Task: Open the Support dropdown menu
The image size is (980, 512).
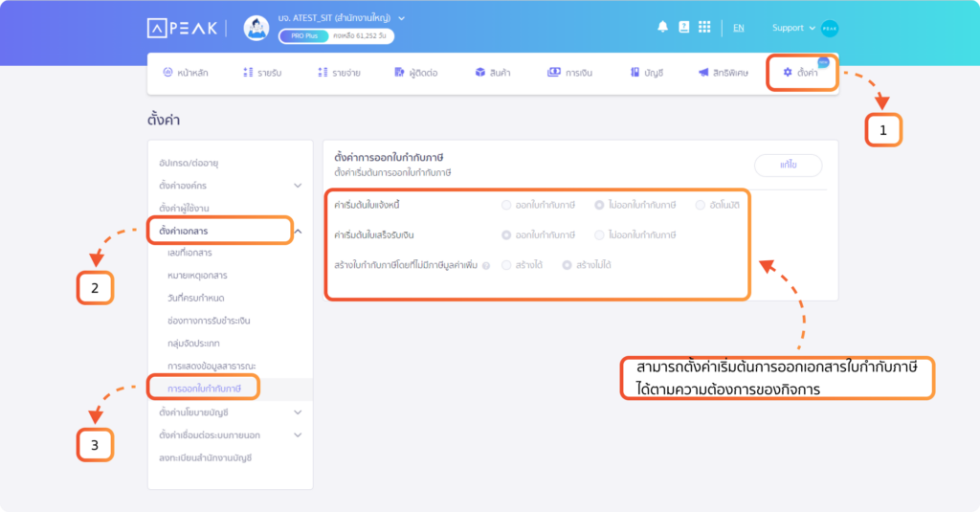Action: (793, 28)
